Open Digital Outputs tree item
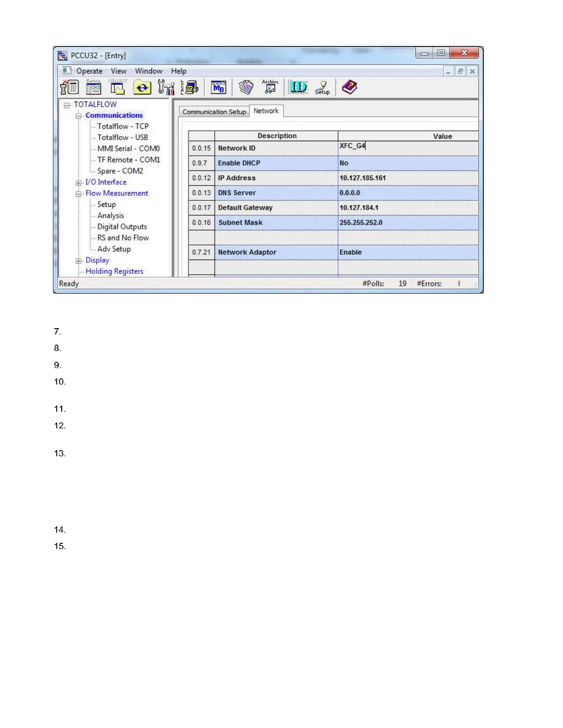563x728 pixels. 122,227
